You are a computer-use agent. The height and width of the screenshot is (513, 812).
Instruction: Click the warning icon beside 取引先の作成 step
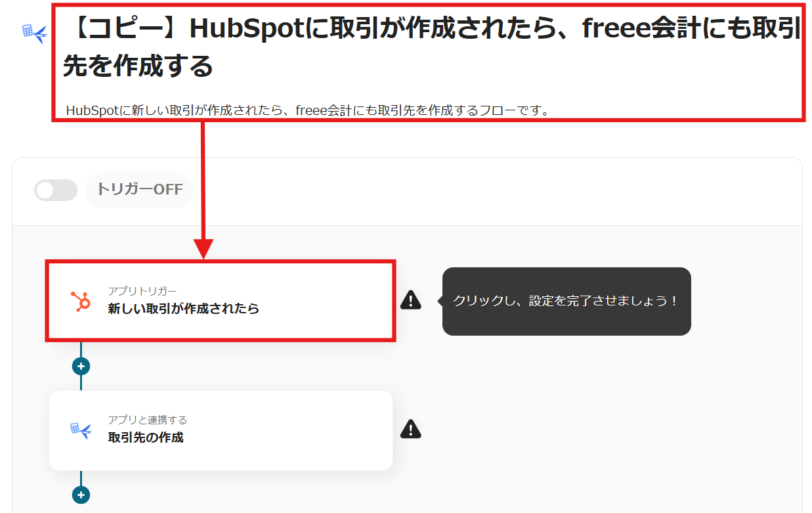(411, 429)
